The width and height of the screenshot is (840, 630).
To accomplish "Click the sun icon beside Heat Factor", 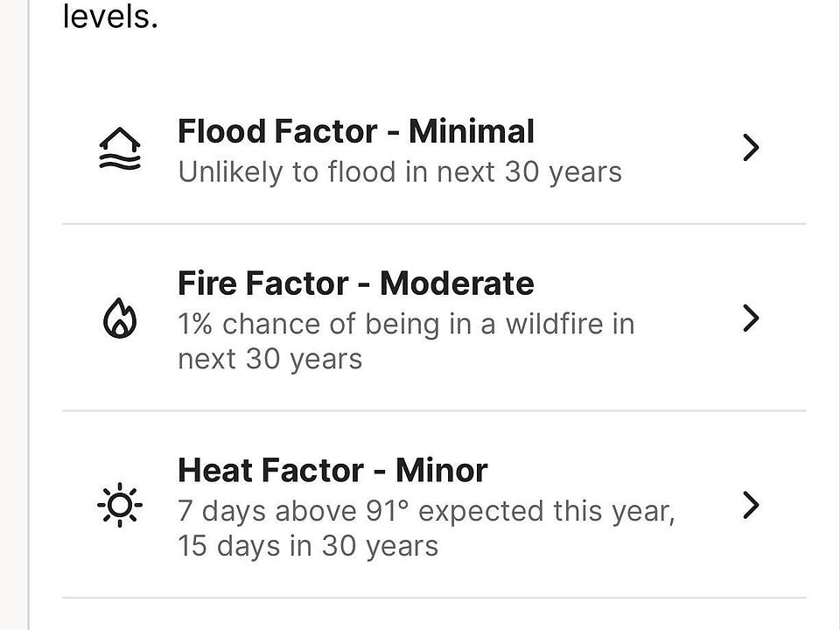I will pos(120,507).
